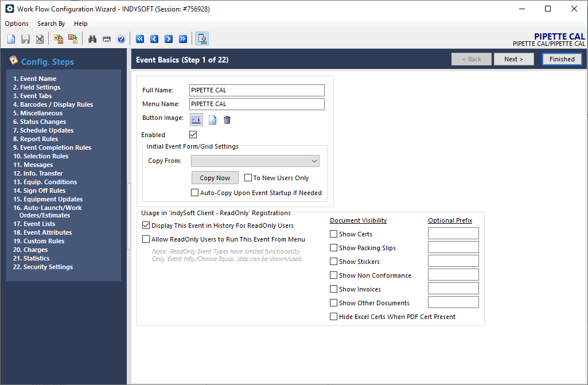The height and width of the screenshot is (385, 588).
Task: Click Show Stickers optional prefix field
Action: [453, 261]
